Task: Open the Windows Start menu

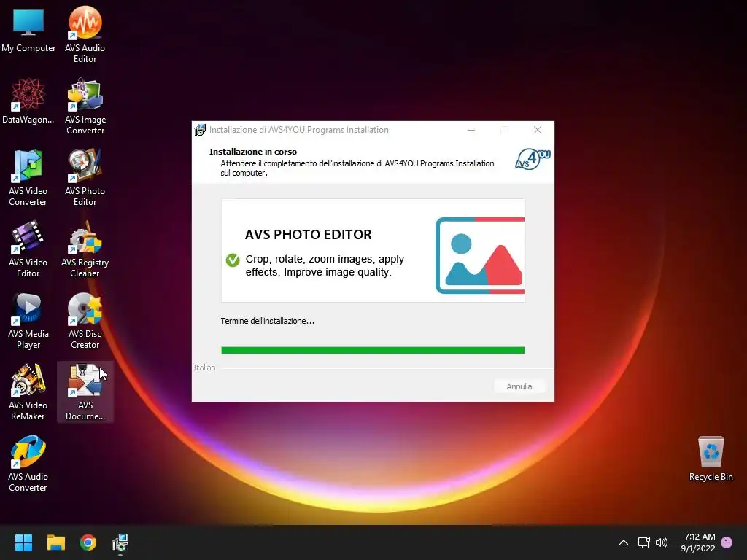Action: click(x=23, y=542)
